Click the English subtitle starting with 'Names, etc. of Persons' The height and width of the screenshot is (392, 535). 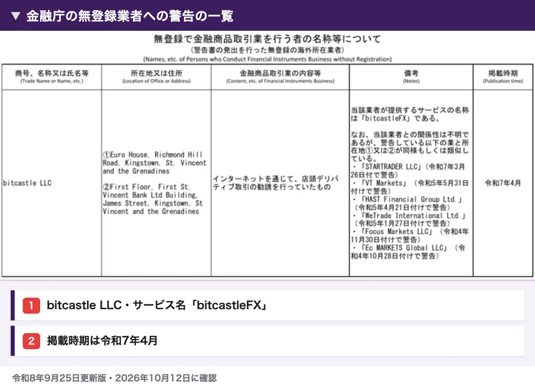267,59
